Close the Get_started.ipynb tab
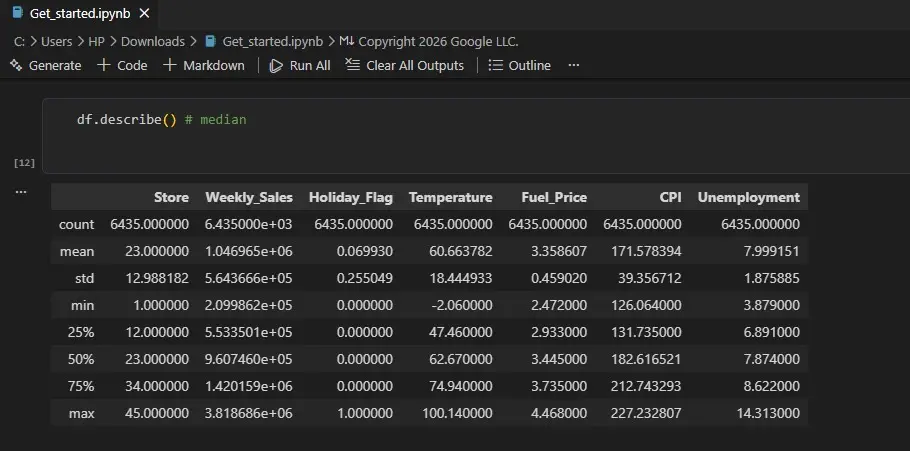The height and width of the screenshot is (451, 910). tap(145, 13)
